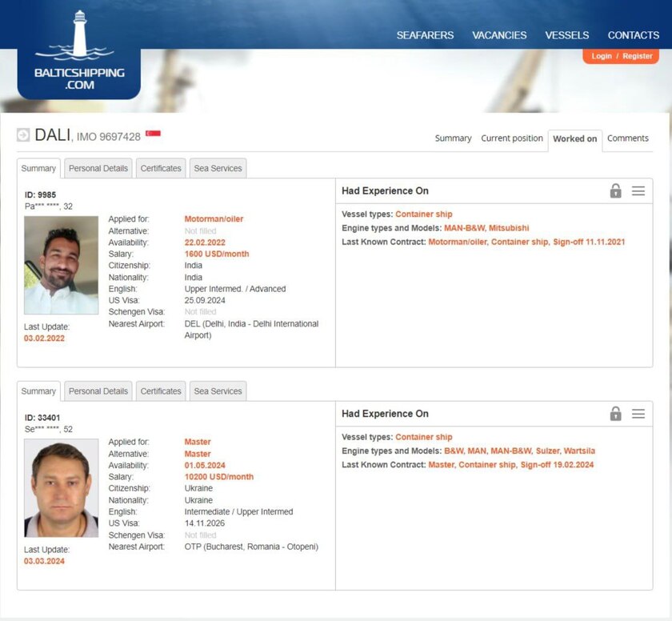This screenshot has height=621, width=672.
Task: Click the Register link
Action: tap(638, 56)
